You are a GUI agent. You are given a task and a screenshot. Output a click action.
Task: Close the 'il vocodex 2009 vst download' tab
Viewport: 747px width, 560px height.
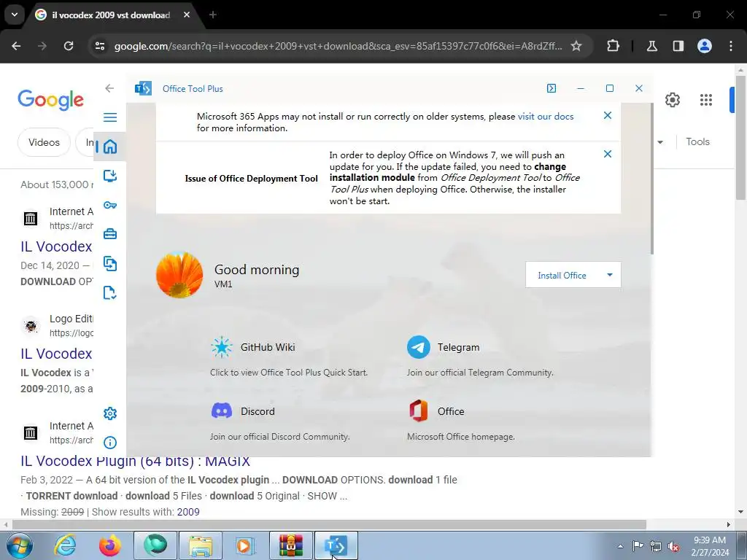(187, 15)
